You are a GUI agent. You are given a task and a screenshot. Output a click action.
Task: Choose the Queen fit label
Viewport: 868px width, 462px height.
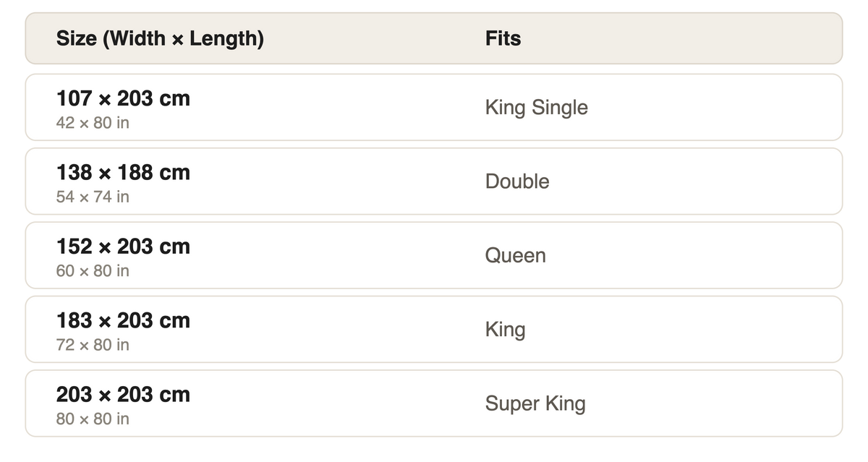tap(515, 256)
